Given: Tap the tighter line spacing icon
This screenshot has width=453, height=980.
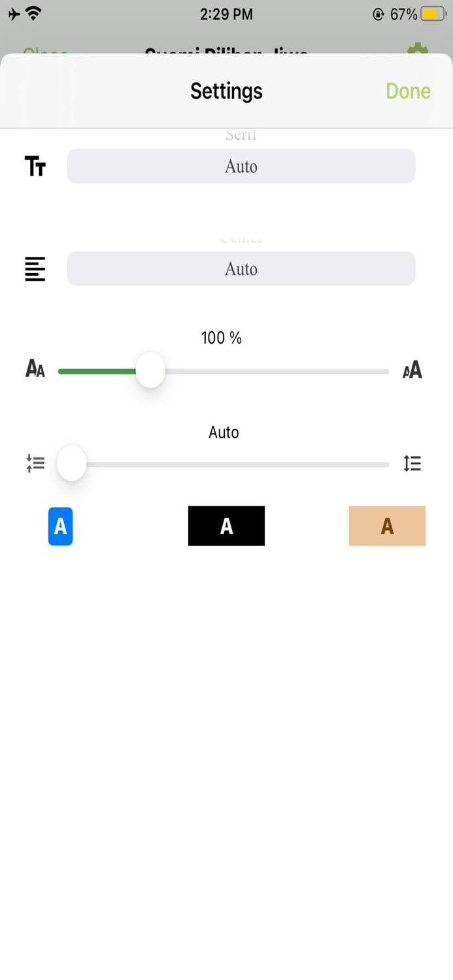Looking at the screenshot, I should [36, 463].
